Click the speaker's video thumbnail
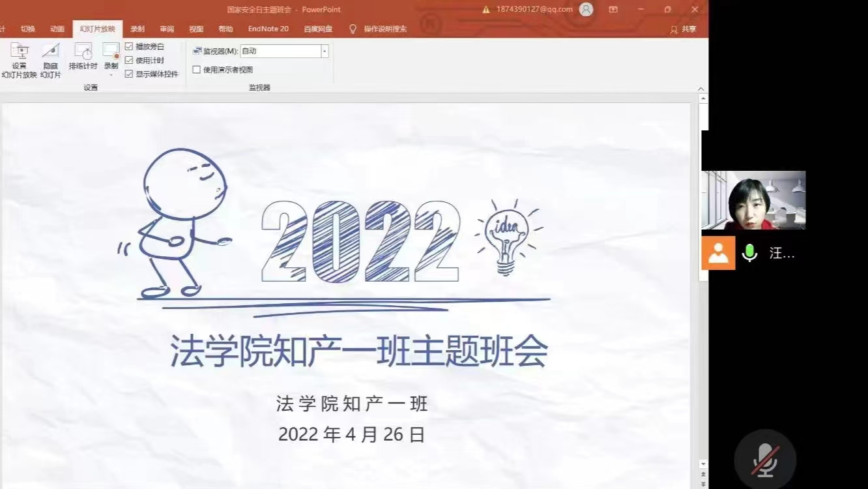Viewport: 868px width, 489px height. (753, 200)
